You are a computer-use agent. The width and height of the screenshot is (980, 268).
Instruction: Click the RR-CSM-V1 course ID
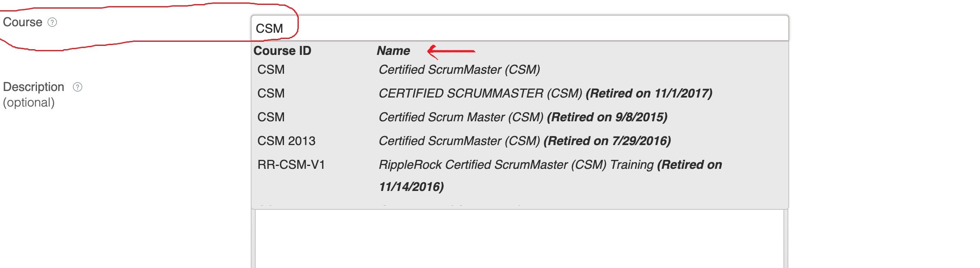click(291, 165)
